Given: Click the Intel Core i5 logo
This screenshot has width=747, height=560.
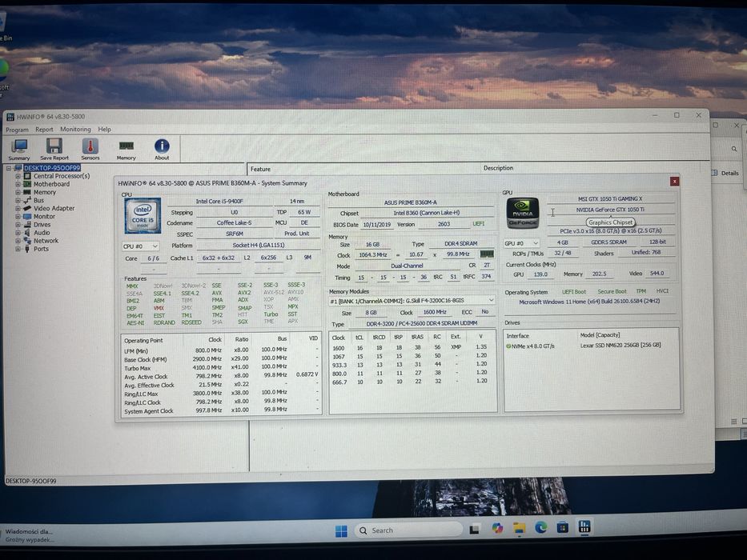Looking at the screenshot, I should click(143, 216).
